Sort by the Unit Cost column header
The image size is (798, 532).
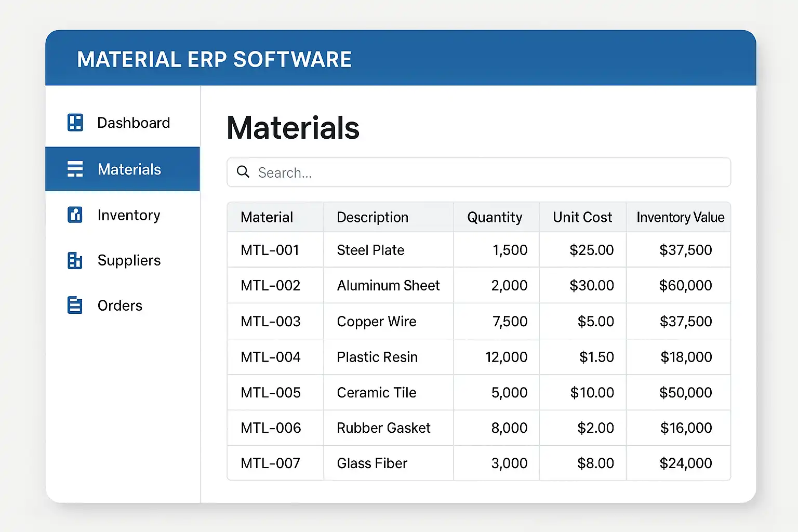coord(582,217)
